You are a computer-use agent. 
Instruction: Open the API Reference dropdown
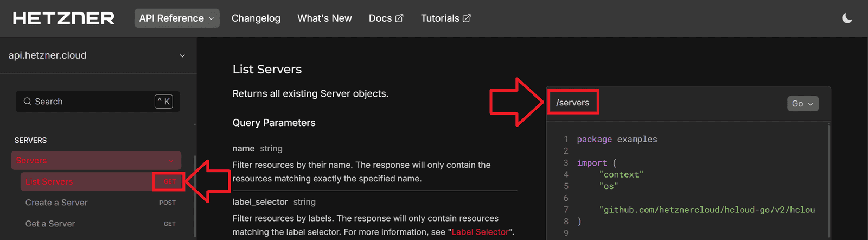pyautogui.click(x=177, y=18)
